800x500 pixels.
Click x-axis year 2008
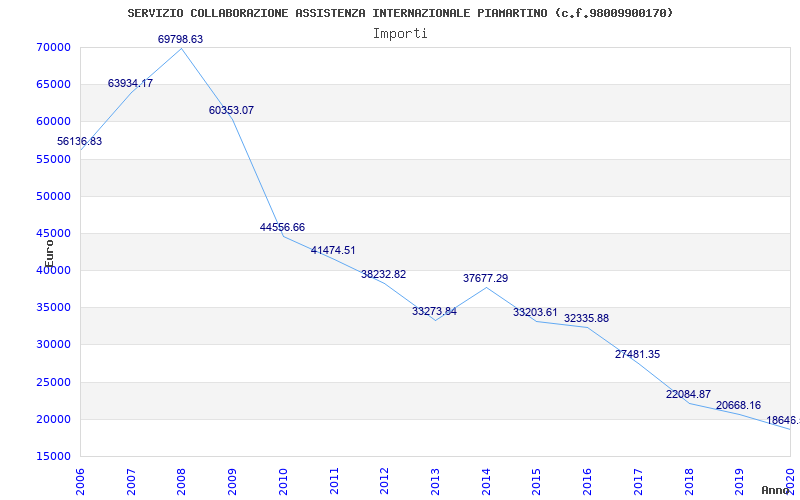pos(182,481)
